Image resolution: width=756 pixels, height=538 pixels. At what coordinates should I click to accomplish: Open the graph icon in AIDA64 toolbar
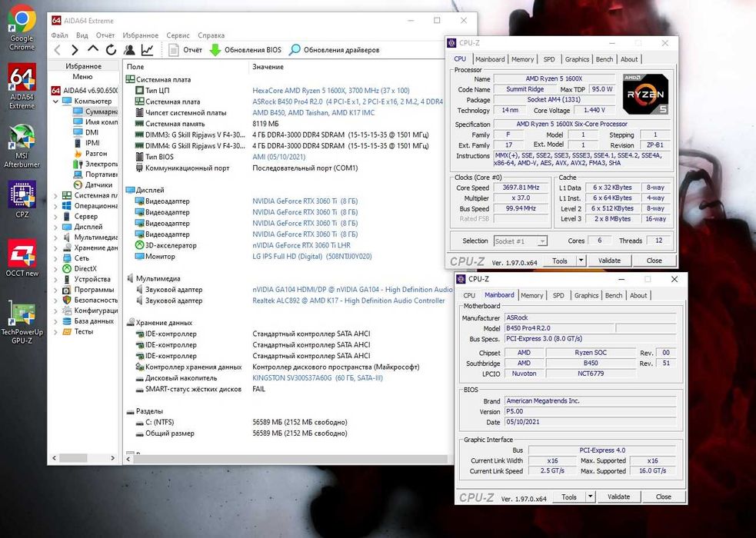(147, 50)
